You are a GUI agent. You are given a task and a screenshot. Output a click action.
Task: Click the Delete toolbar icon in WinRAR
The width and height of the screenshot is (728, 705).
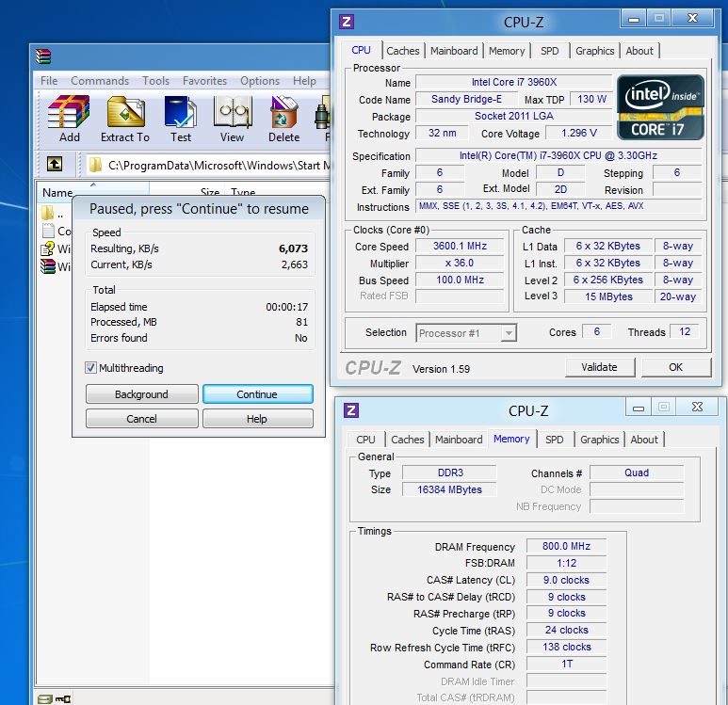[x=283, y=118]
